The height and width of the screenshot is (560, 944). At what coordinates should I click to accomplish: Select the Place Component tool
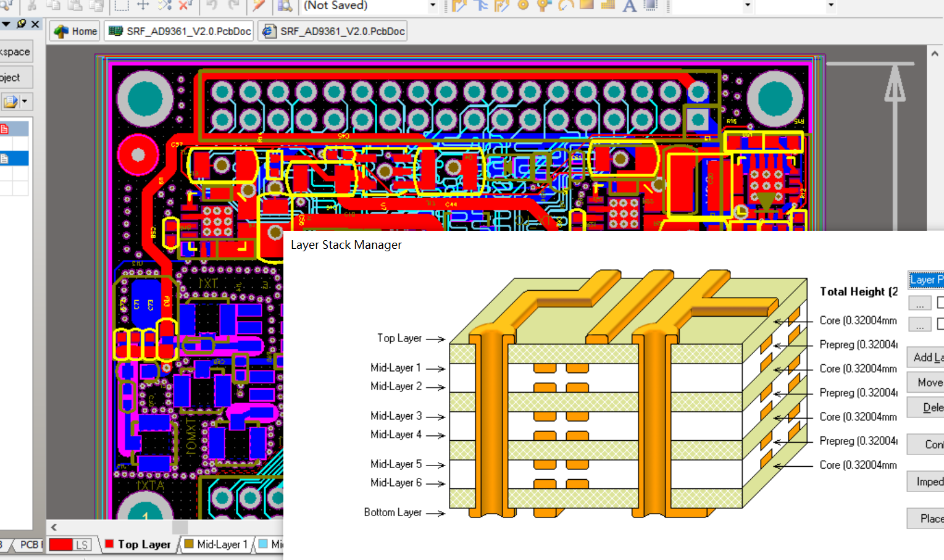click(651, 6)
